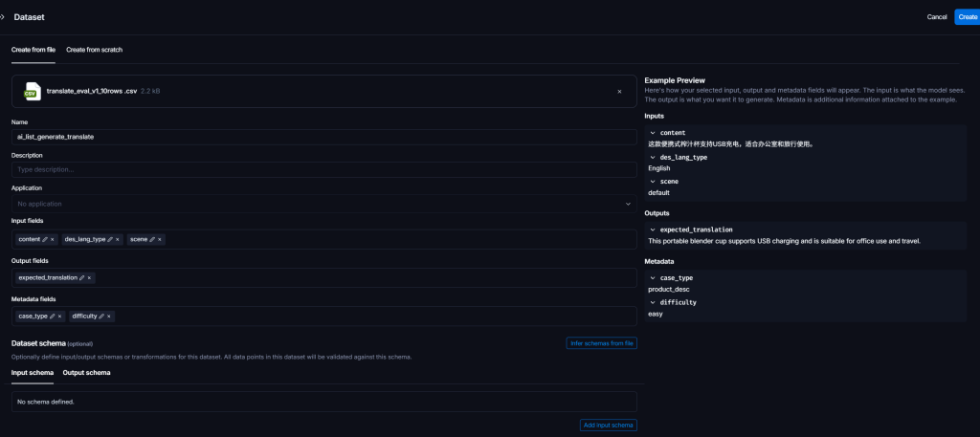
Task: Expand the sidebar using the top-left chevron
Action: pos(4,16)
